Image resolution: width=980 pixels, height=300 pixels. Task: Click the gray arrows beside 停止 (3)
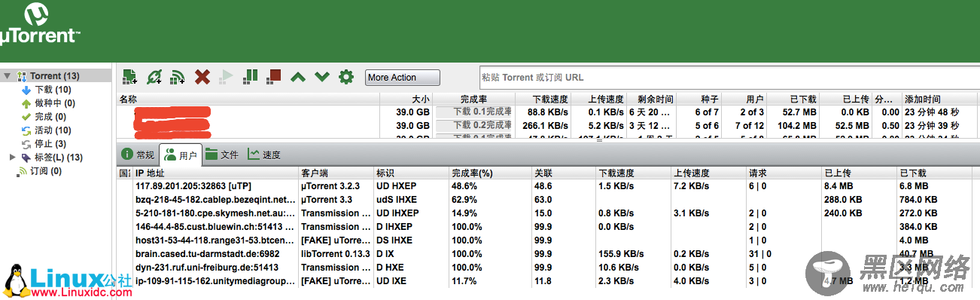(x=26, y=144)
